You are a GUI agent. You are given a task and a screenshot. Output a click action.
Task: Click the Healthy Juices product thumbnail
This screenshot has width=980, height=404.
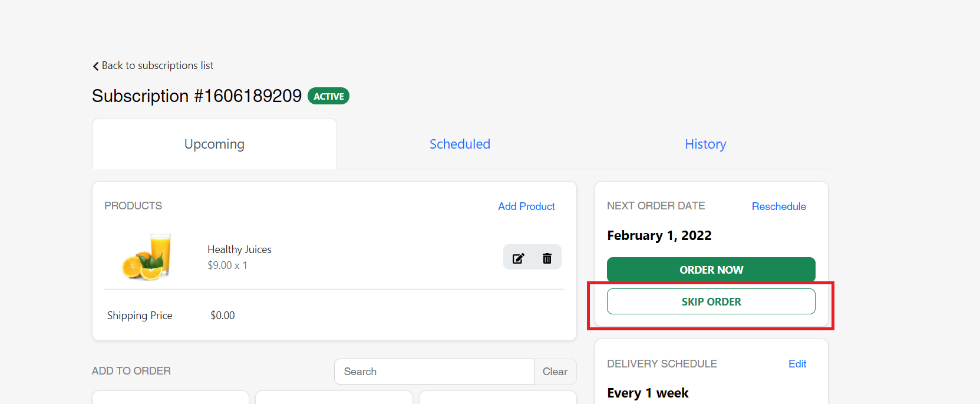click(147, 257)
